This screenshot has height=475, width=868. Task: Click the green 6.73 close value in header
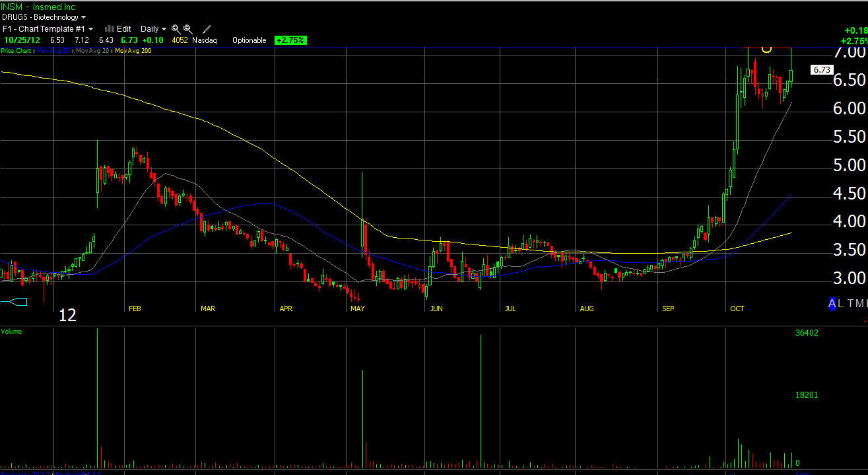pos(129,40)
